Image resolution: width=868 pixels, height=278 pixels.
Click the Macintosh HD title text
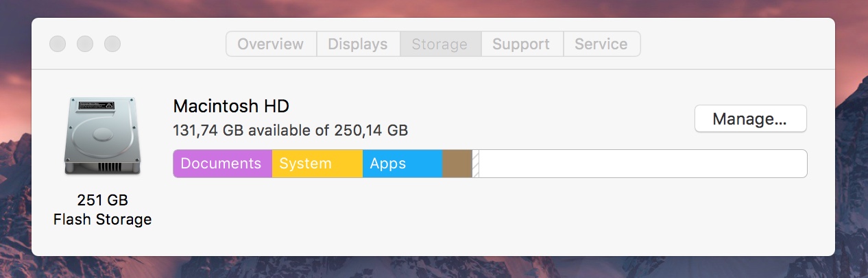tap(231, 106)
